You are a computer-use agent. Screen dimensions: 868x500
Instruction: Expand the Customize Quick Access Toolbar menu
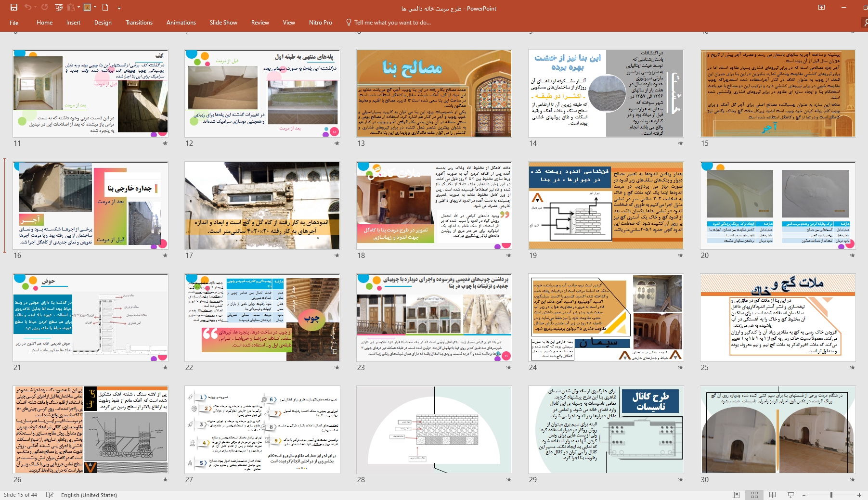click(x=119, y=8)
